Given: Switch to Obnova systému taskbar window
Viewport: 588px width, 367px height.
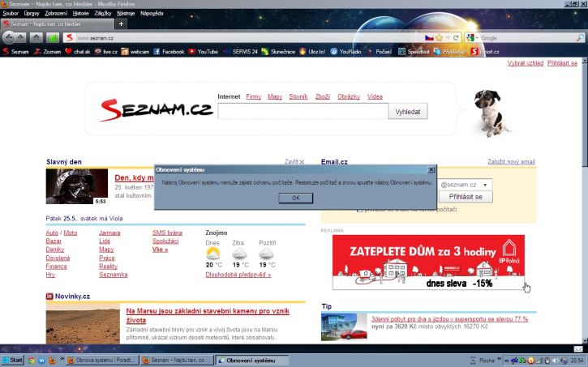Looking at the screenshot, I should [x=102, y=361].
